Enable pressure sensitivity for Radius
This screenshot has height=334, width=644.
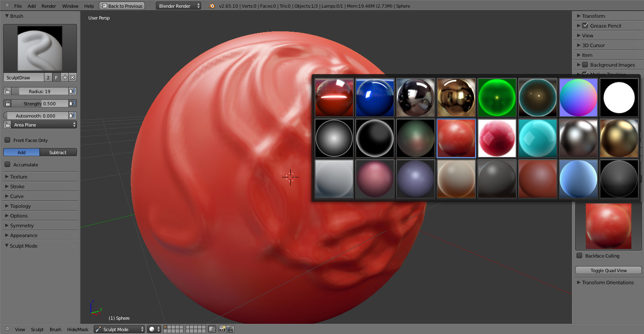[x=72, y=91]
